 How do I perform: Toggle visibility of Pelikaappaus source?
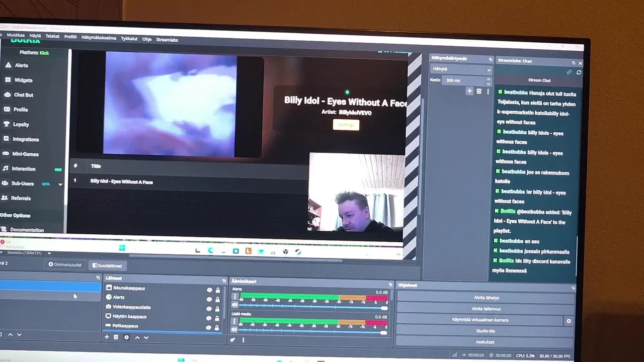click(209, 328)
